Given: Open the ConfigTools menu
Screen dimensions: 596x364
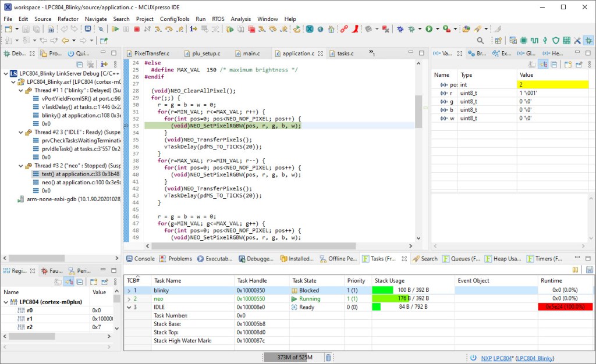Looking at the screenshot, I should click(175, 19).
